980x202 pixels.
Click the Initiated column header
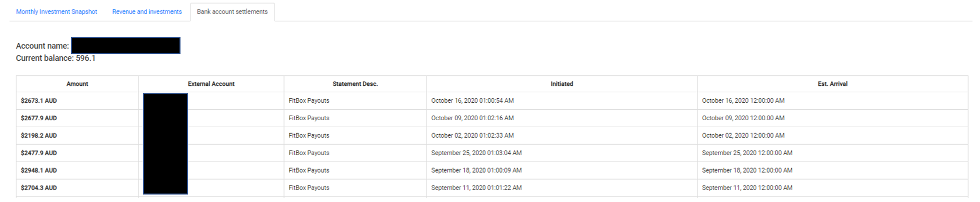click(x=561, y=84)
